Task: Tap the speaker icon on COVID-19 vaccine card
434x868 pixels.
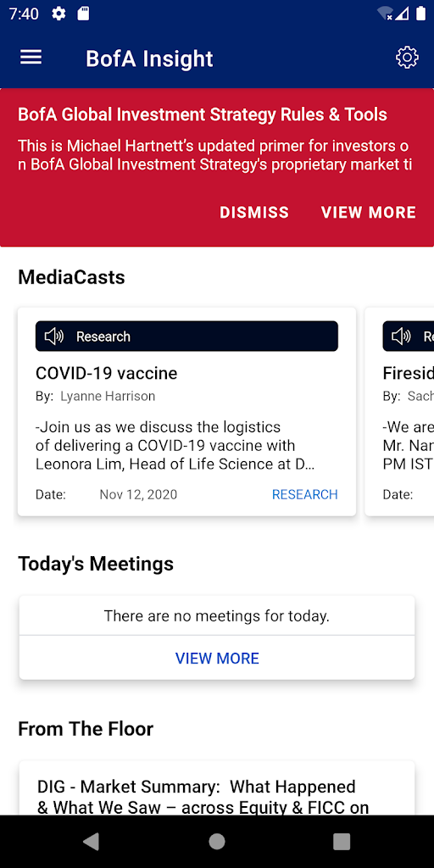Action: pos(54,336)
